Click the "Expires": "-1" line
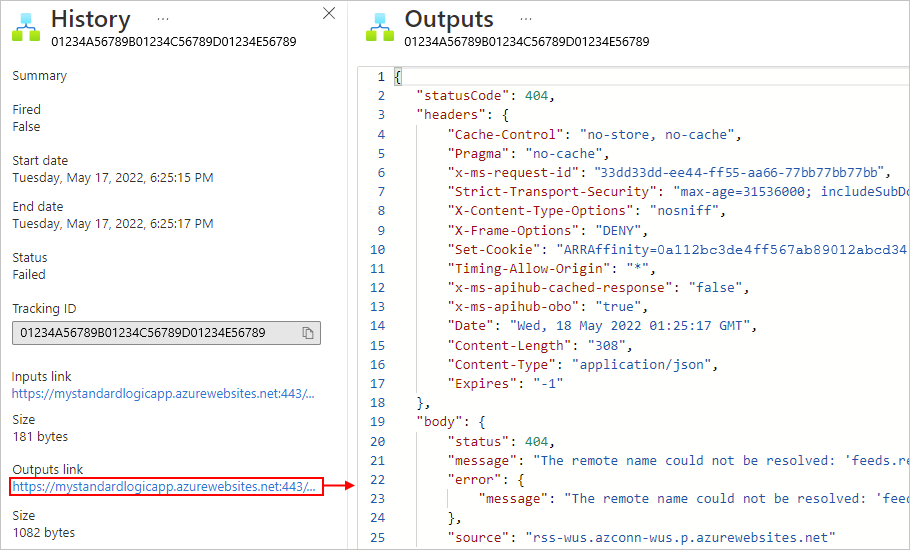Screen dimensions: 910x550 [505, 383]
